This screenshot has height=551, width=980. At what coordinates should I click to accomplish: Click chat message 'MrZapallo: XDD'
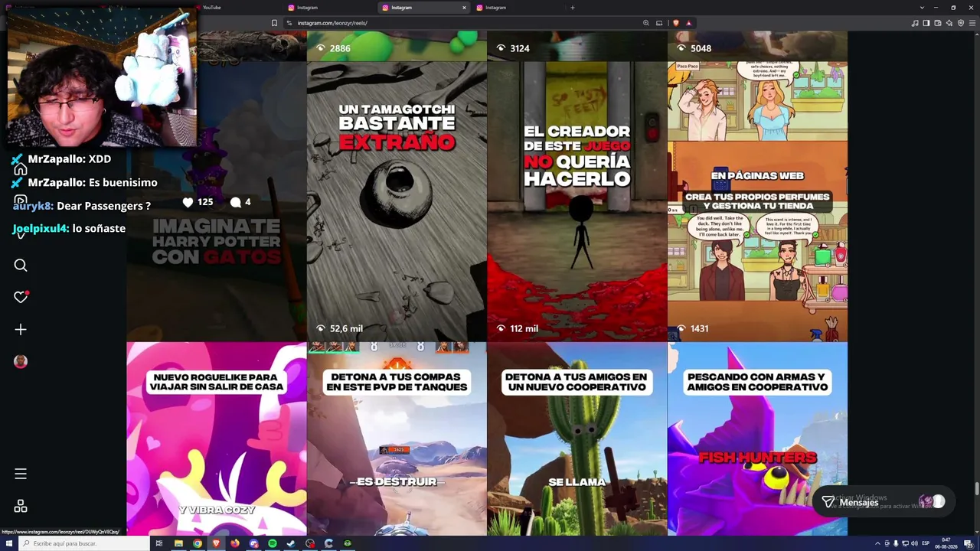[62, 159]
